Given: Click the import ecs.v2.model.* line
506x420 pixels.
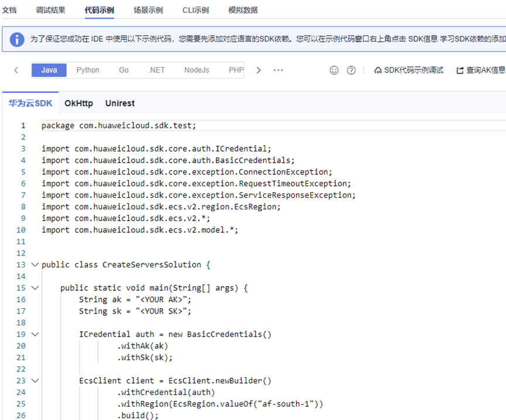Looking at the screenshot, I should 140,230.
